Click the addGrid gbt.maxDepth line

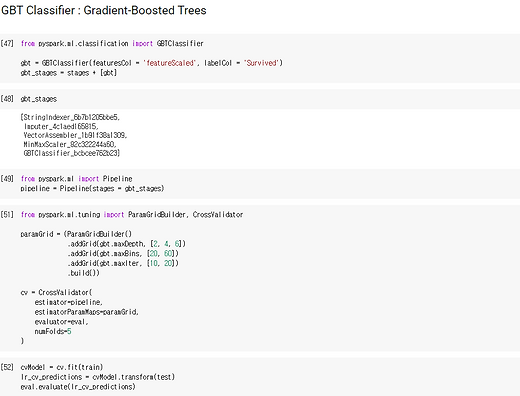click(127, 244)
